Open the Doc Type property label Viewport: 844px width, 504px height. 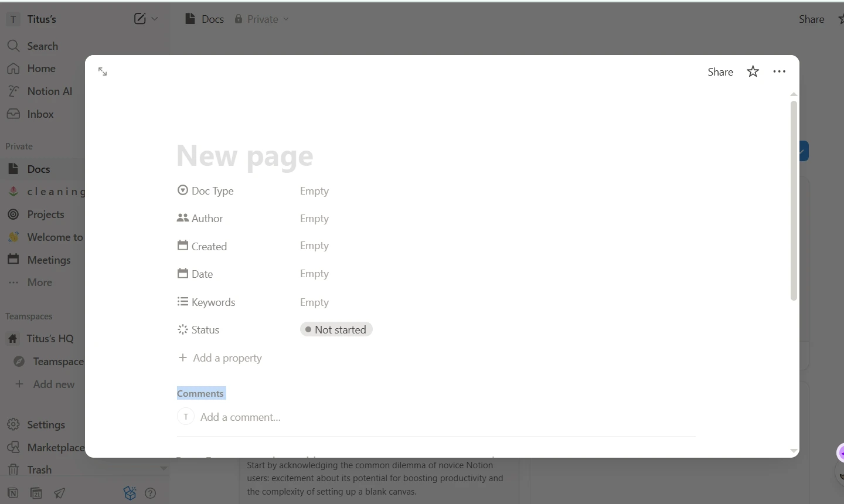(212, 191)
